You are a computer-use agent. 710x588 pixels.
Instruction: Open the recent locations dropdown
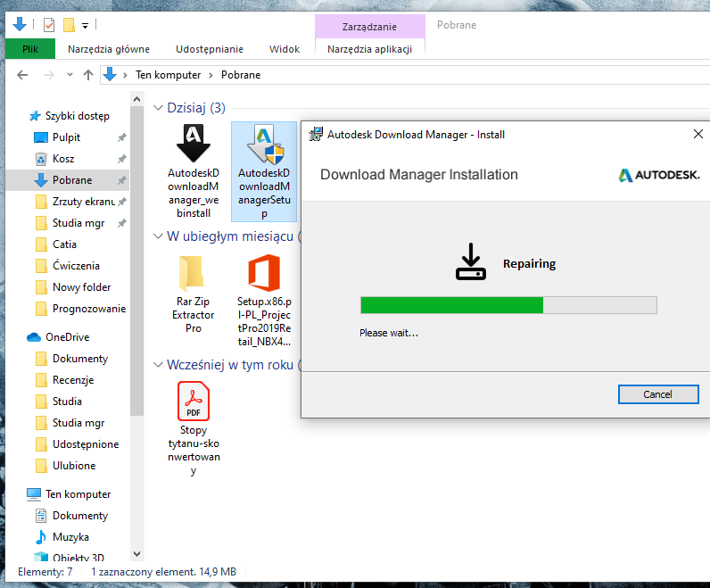70,75
